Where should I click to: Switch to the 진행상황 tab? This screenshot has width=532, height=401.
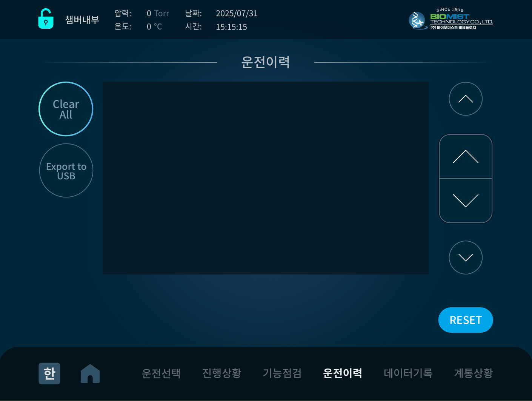[x=221, y=373]
